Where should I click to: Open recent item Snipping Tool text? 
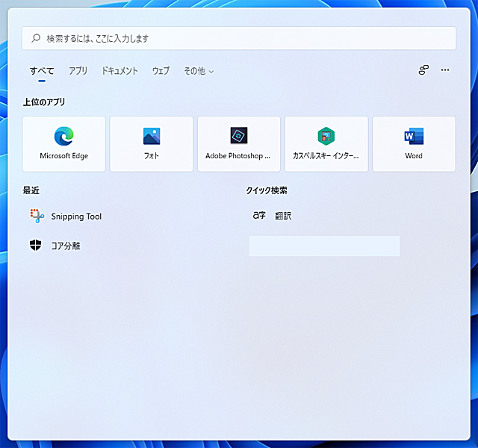point(76,217)
